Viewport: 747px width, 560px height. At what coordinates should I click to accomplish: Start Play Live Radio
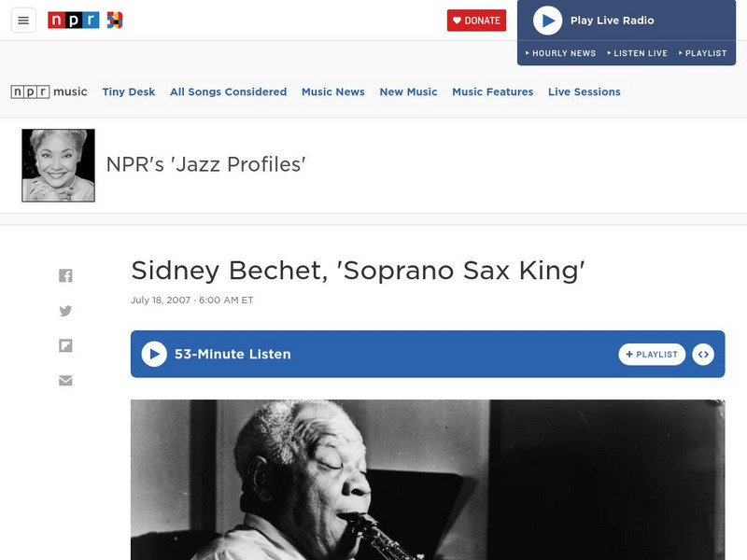(548, 21)
